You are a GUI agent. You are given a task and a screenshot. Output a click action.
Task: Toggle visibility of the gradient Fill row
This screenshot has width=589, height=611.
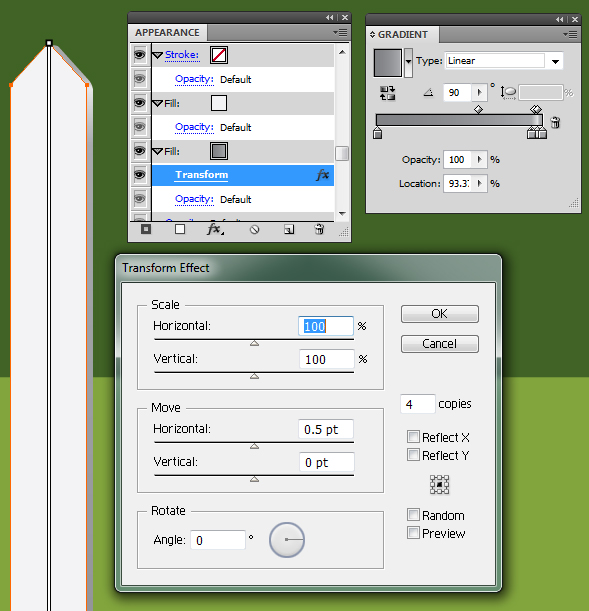pos(139,151)
